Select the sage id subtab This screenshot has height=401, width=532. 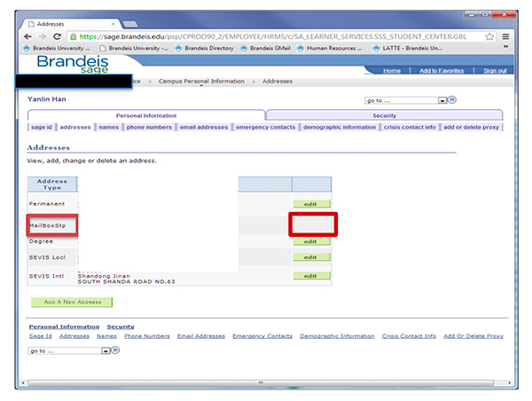tap(42, 127)
